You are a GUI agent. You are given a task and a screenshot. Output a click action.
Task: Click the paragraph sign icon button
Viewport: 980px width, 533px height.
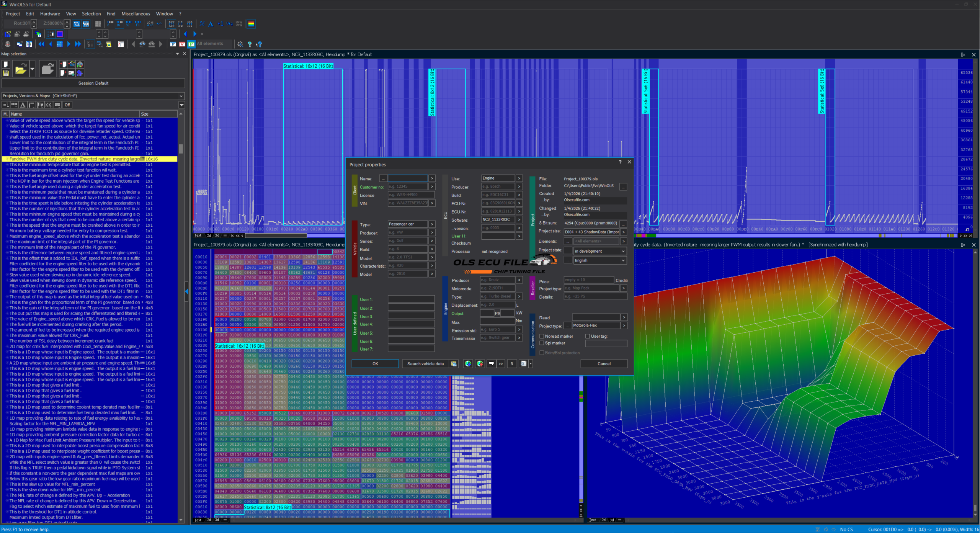(512, 364)
